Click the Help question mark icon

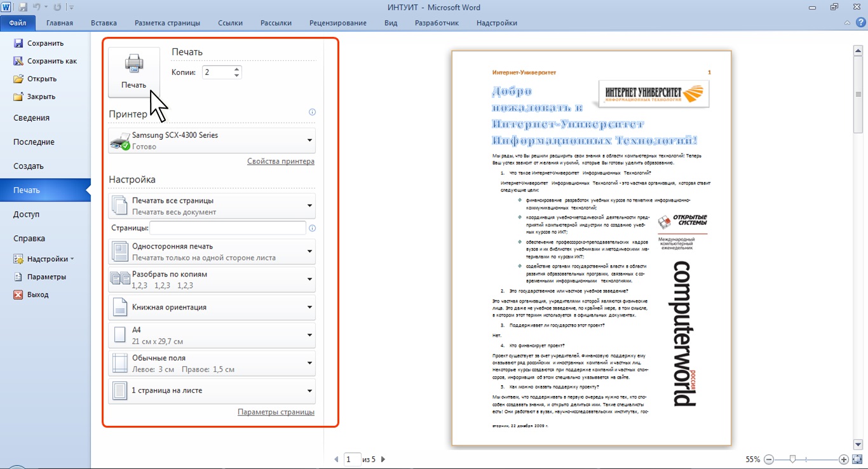[x=860, y=23]
